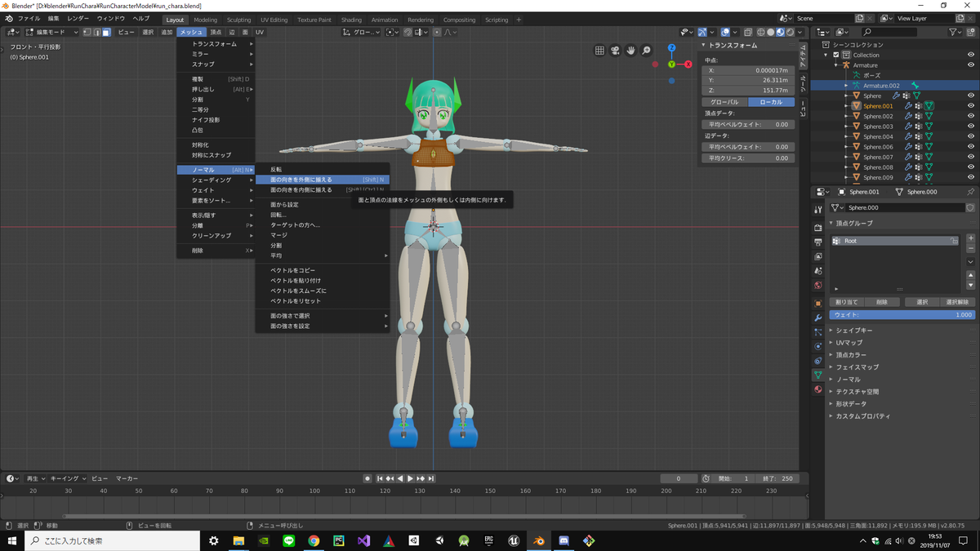The width and height of the screenshot is (980, 551).
Task: Click the 割り当て button
Action: click(846, 302)
